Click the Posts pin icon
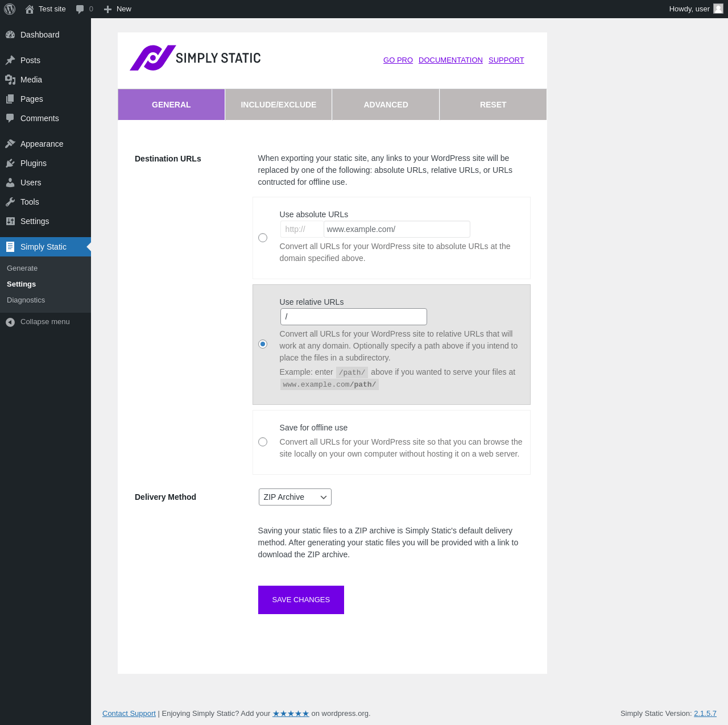728x725 pixels. [x=10, y=60]
